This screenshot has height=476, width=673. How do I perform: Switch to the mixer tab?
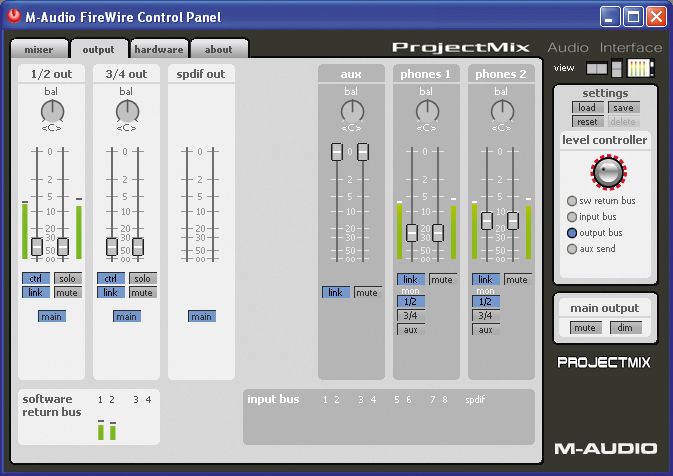pos(39,49)
